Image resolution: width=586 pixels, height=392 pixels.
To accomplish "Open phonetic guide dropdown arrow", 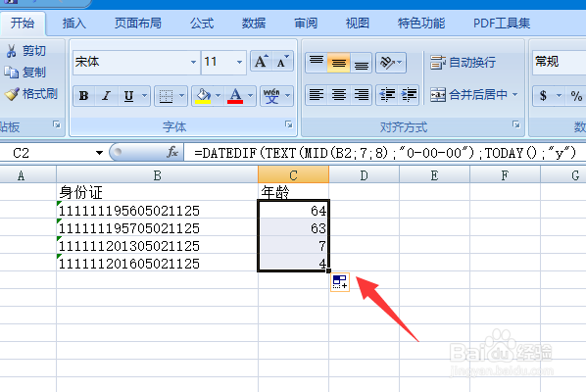I will pos(288,96).
